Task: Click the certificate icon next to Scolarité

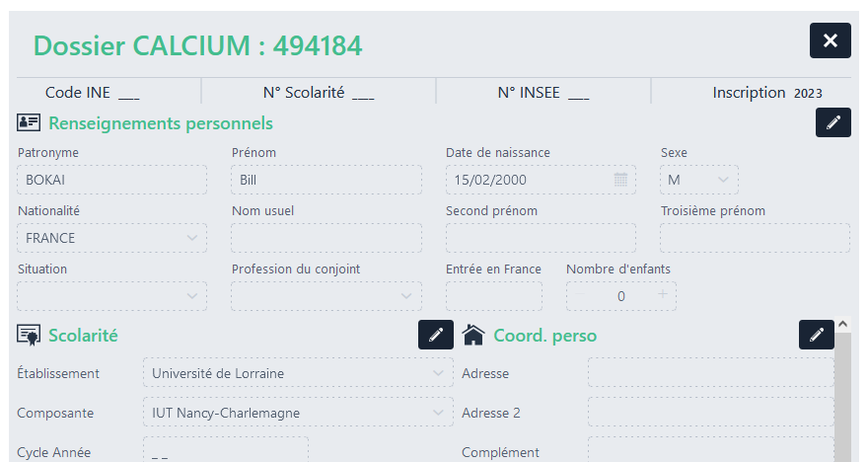Action: tap(29, 335)
